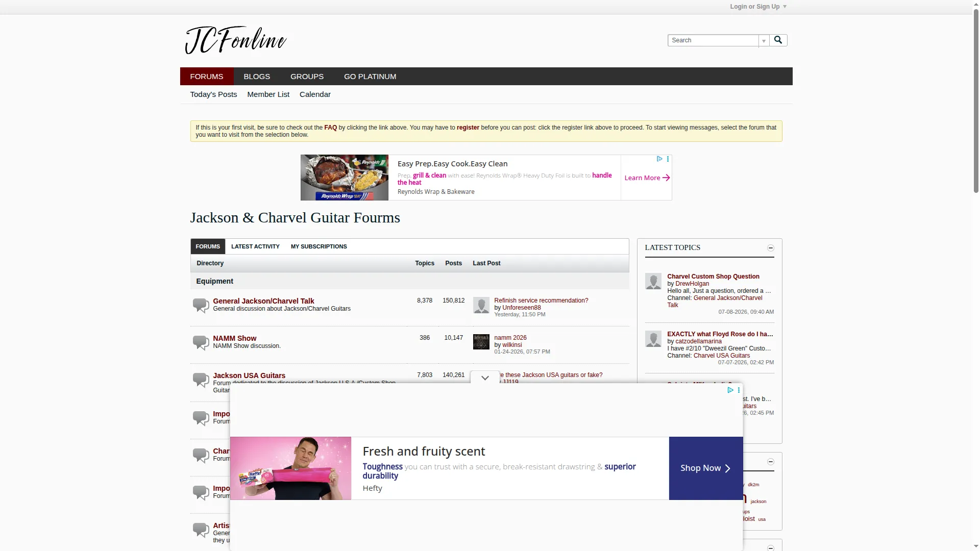The image size is (980, 551).
Task: Click the magnifying glass search button
Action: tap(778, 40)
